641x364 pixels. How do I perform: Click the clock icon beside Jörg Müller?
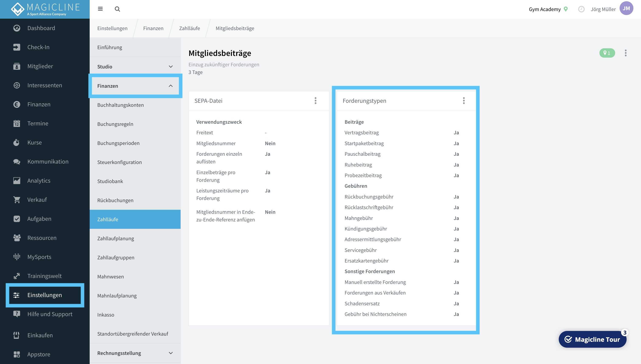coord(581,9)
